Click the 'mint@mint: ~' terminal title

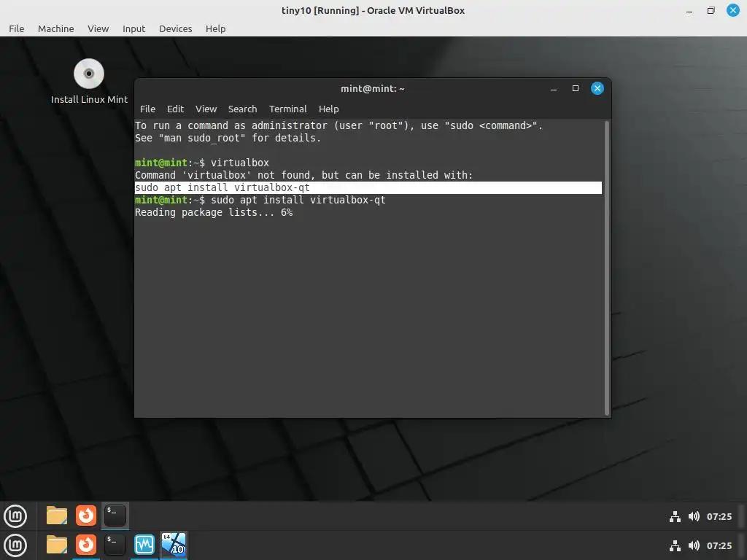click(373, 88)
